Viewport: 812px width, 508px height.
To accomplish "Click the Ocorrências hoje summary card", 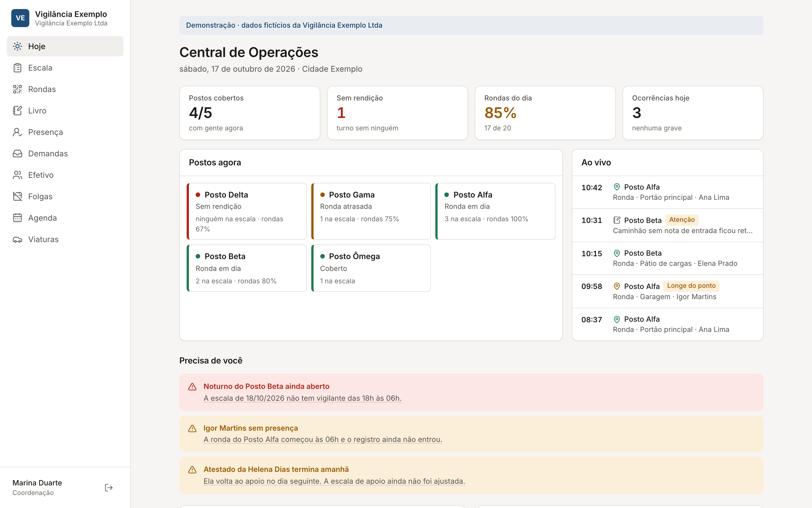I will [x=693, y=113].
